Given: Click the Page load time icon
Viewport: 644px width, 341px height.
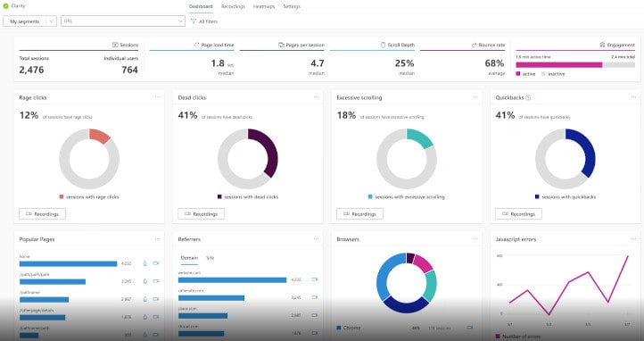Looking at the screenshot, I should (x=197, y=45).
